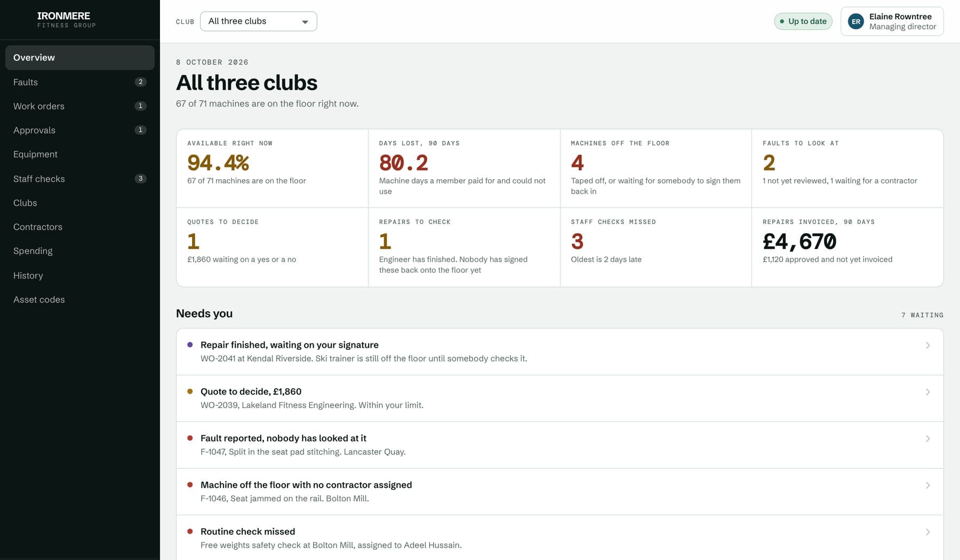Viewport: 960px width, 560px height.
Task: Open the Faults to look at card
Action: pyautogui.click(x=847, y=169)
